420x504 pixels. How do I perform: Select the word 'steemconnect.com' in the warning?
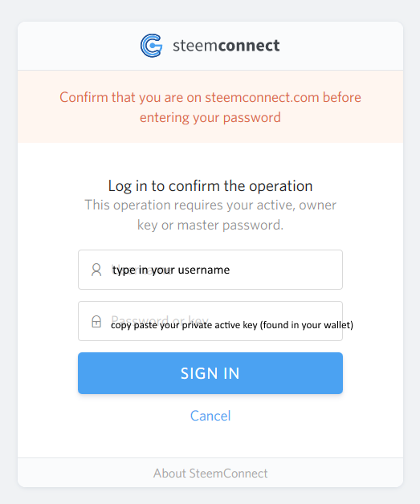tap(262, 97)
